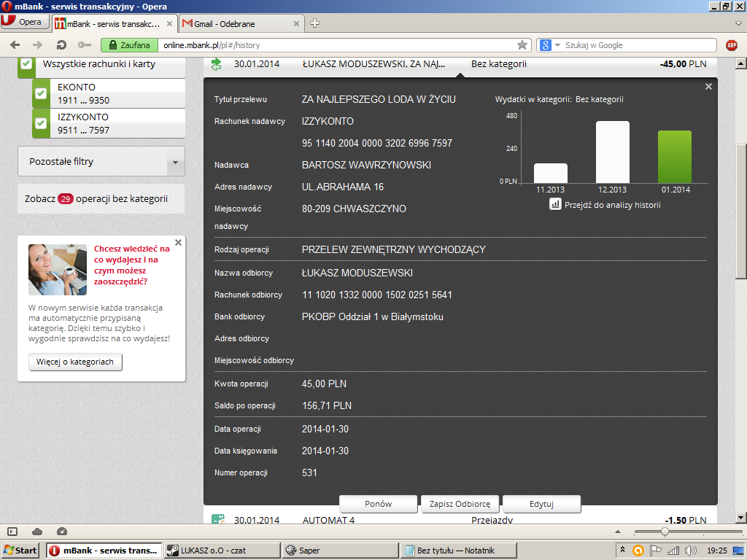The height and width of the screenshot is (560, 747).
Task: Open the Opera menu button
Action: 25,23
